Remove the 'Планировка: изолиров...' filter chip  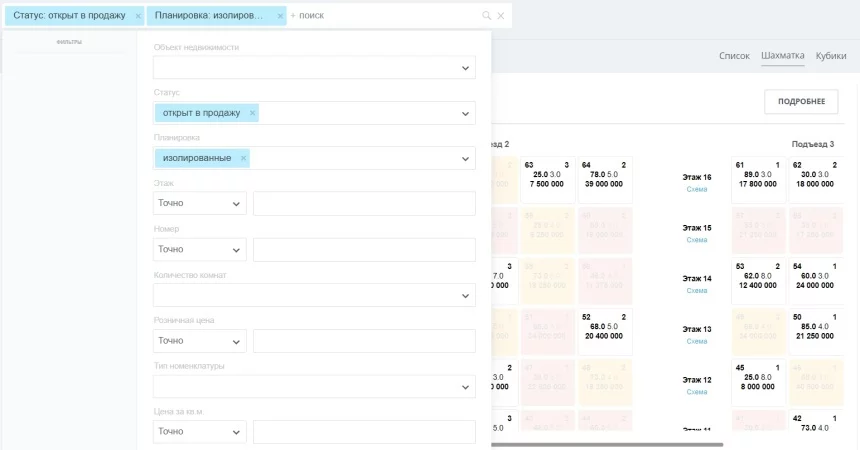[280, 16]
